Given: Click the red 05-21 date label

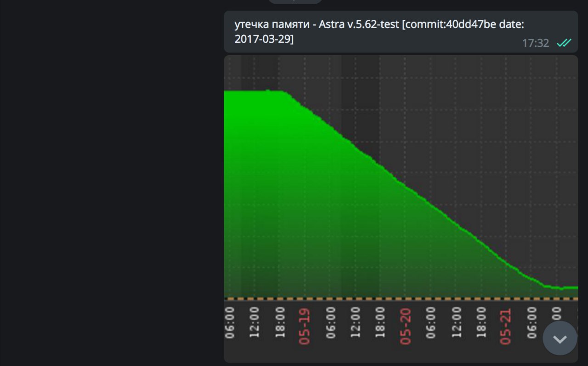Looking at the screenshot, I should [505, 327].
